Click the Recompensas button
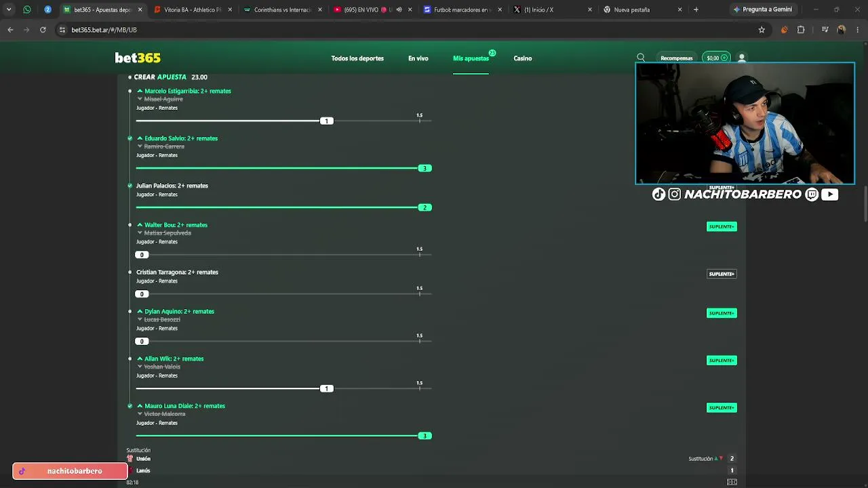The image size is (868, 488). pos(677,58)
